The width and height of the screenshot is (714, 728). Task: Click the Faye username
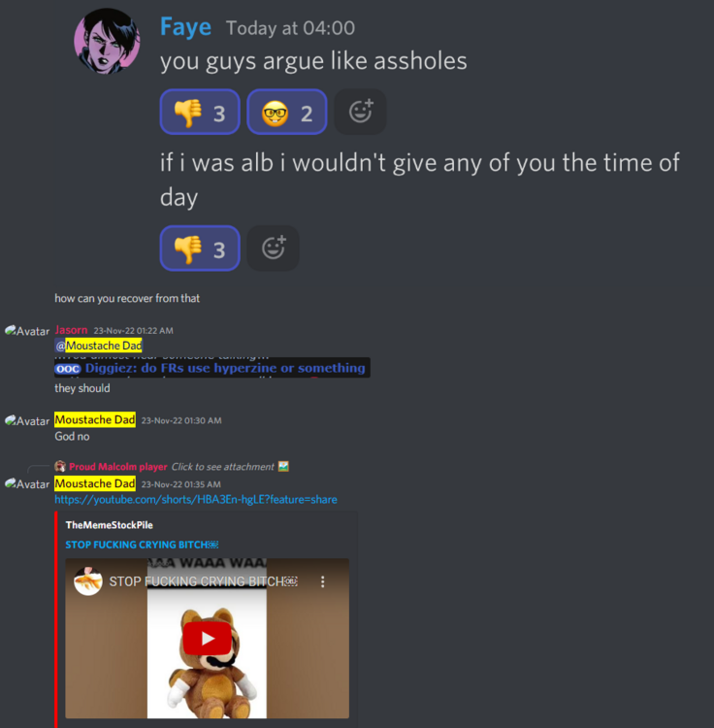point(185,27)
